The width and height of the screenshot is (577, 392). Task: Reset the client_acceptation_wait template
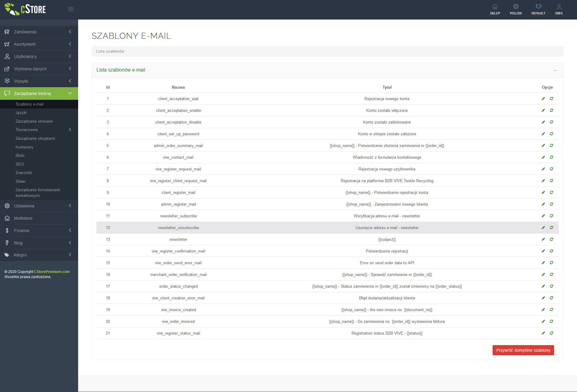[551, 99]
